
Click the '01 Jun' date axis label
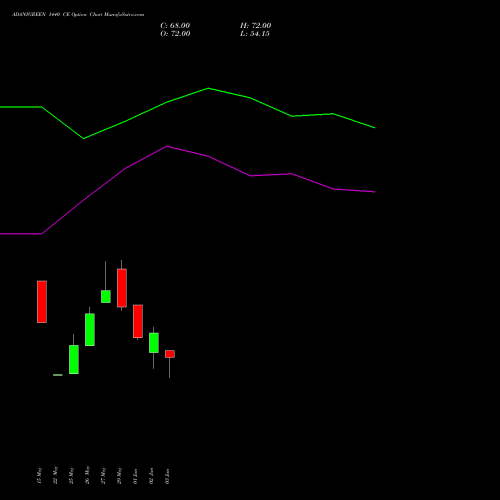135,476
